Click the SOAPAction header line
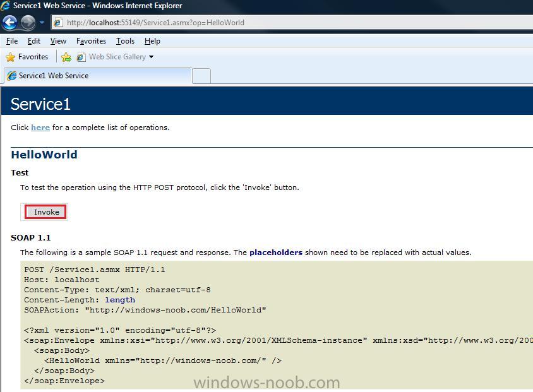Image resolution: width=533 pixels, height=392 pixels. 145,310
